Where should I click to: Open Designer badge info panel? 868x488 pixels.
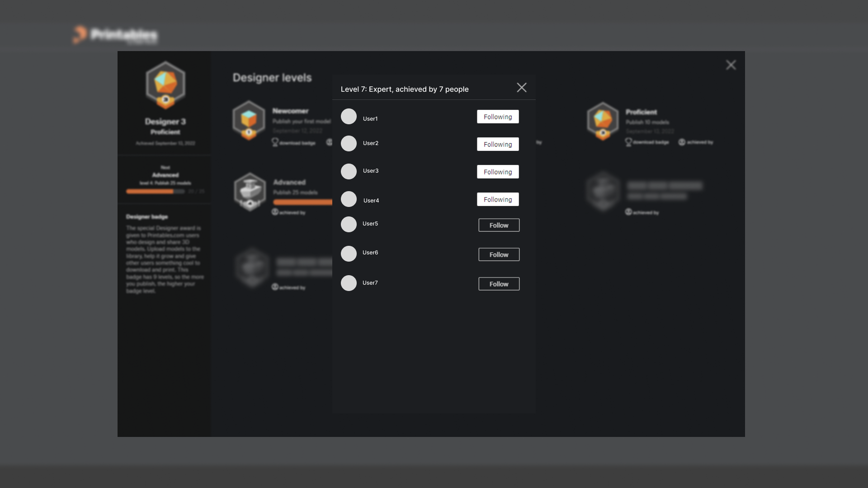click(146, 216)
